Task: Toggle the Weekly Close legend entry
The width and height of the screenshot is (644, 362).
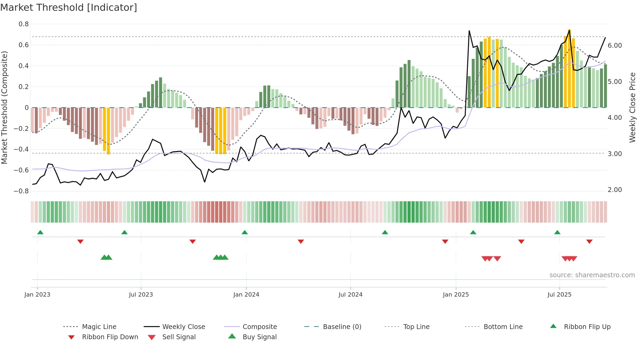Action: pyautogui.click(x=174, y=327)
